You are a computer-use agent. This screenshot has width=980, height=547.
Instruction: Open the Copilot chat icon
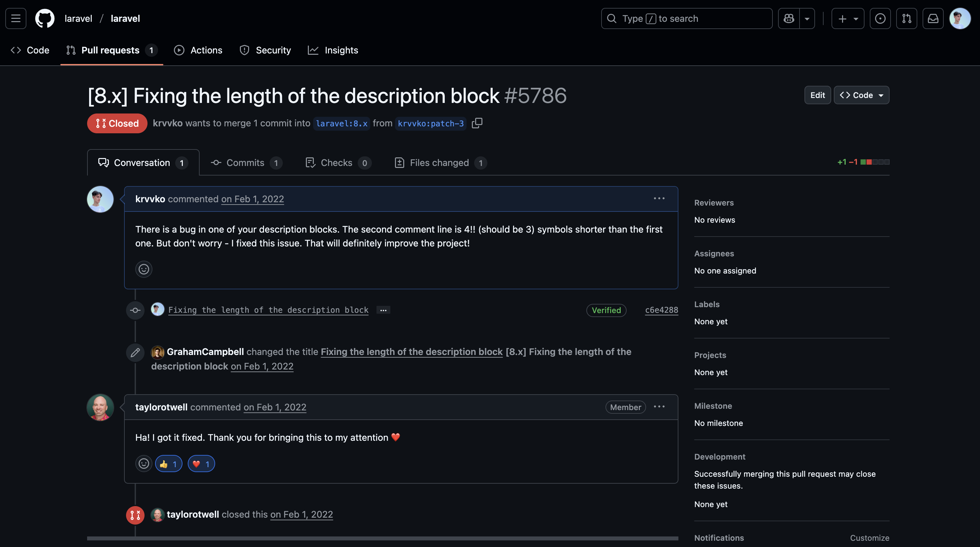pyautogui.click(x=789, y=18)
